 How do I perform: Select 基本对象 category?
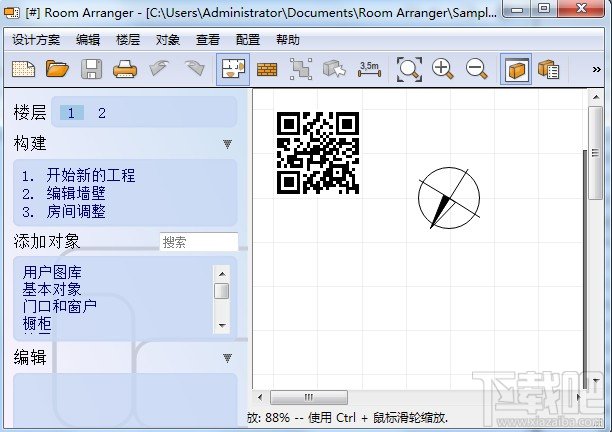pyautogui.click(x=52, y=289)
